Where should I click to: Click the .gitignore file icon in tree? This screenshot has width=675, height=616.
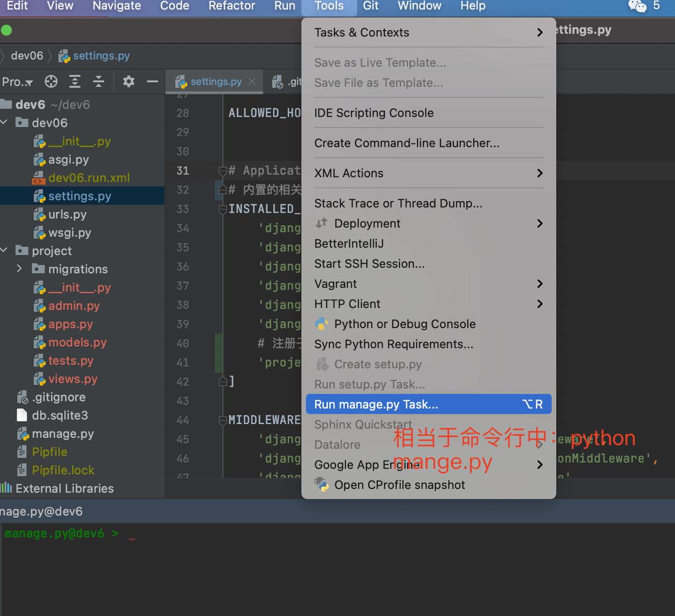point(22,397)
